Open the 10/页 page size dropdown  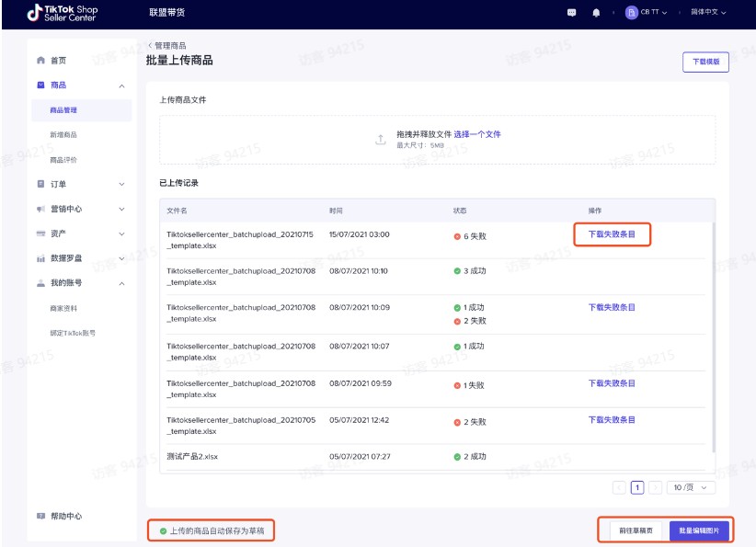(690, 487)
